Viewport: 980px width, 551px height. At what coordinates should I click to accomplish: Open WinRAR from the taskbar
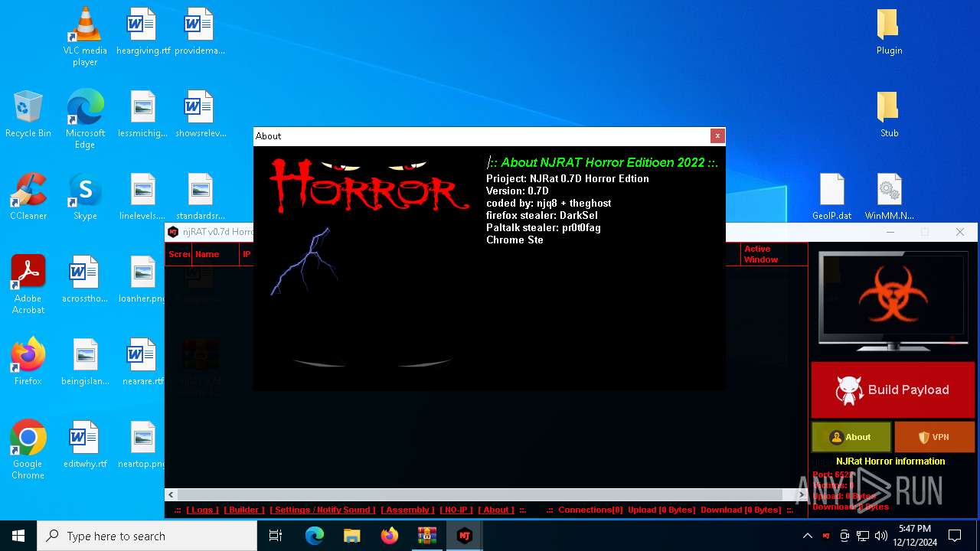426,536
